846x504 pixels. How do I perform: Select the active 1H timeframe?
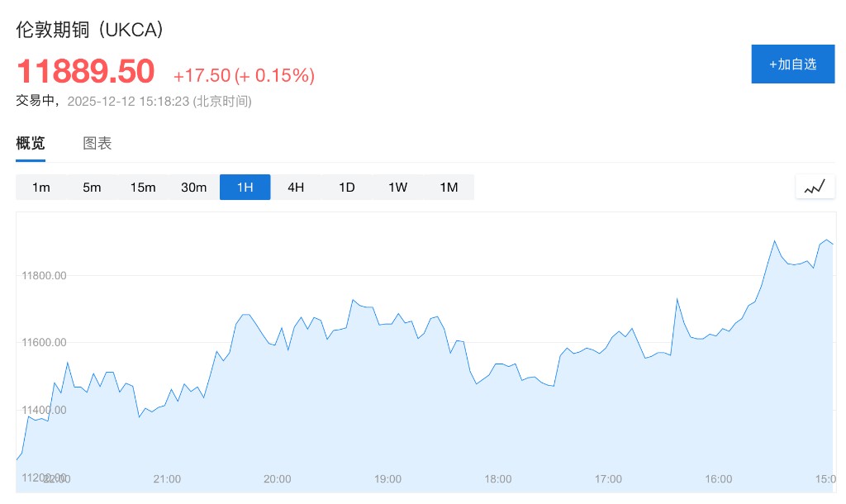(245, 188)
